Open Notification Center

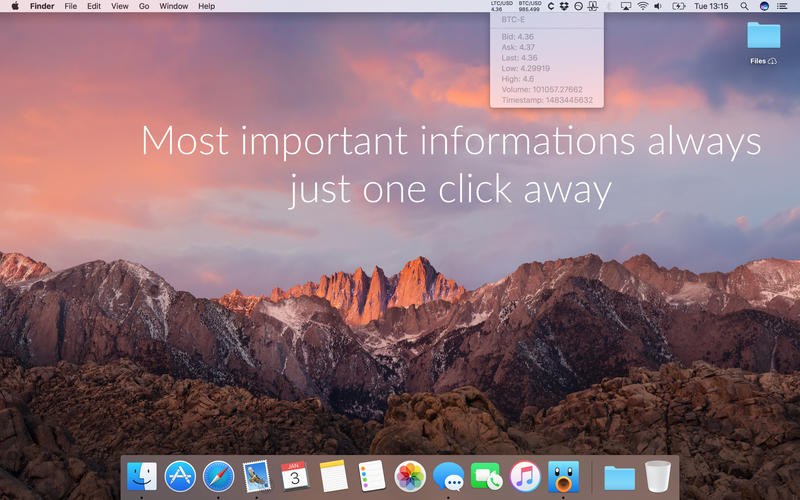pos(782,6)
